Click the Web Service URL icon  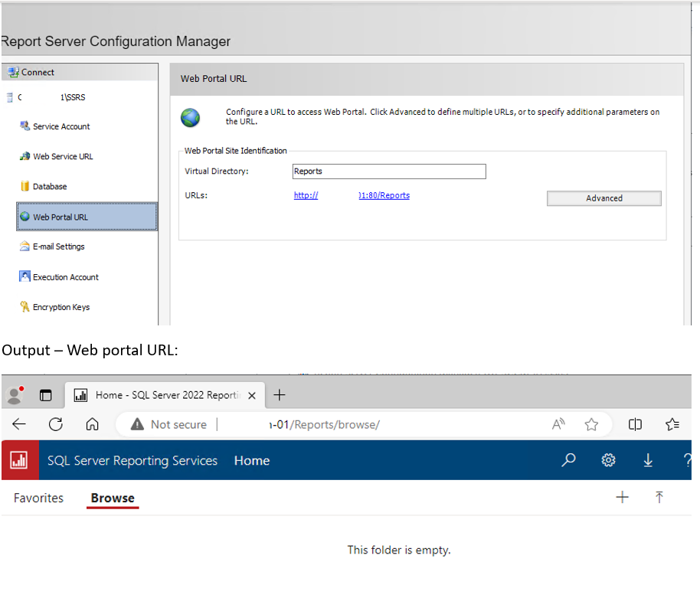(25, 156)
